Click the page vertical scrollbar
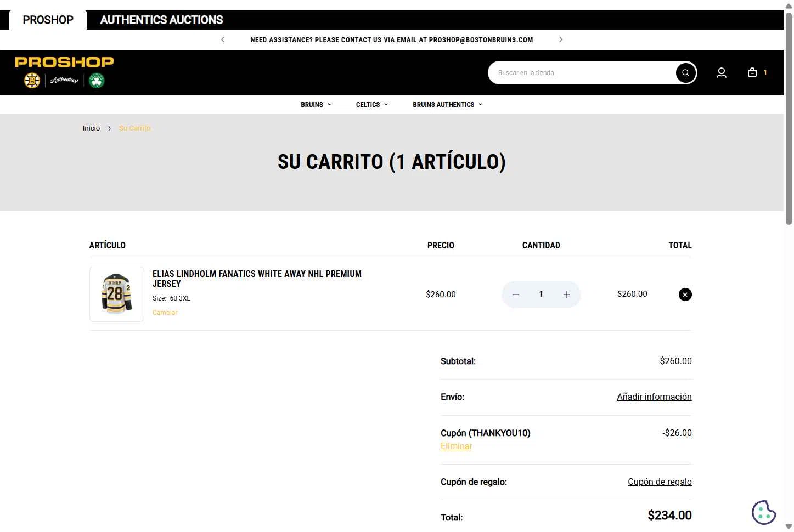794x532 pixels. 789,118
